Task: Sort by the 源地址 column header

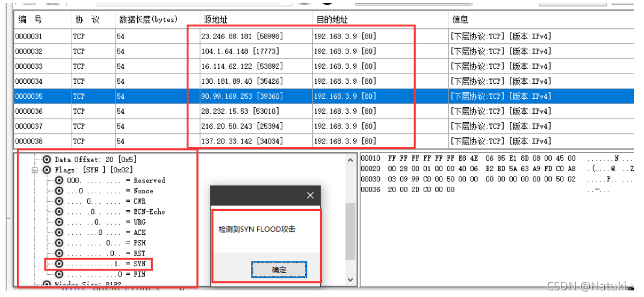Action: 256,19
